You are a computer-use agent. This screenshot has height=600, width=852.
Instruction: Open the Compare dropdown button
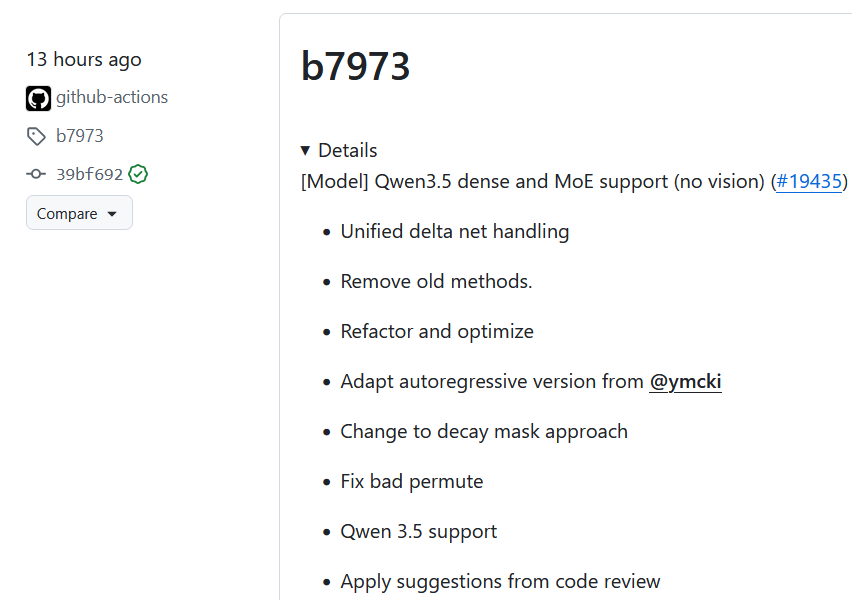pyautogui.click(x=79, y=213)
